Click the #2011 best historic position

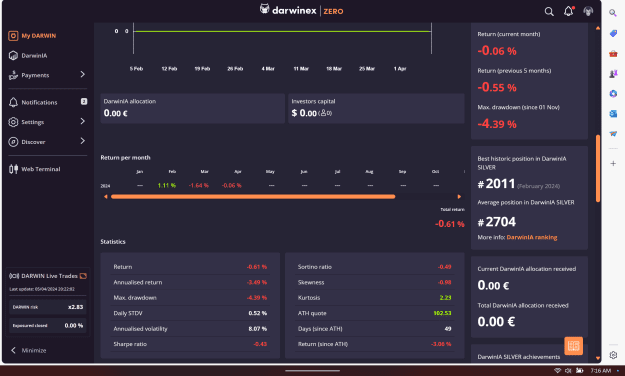pyautogui.click(x=497, y=184)
